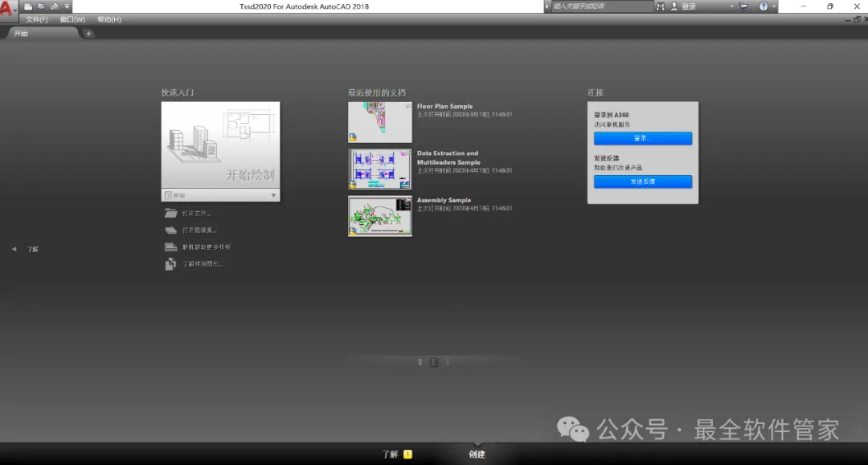
Task: Click the sample drawings document icon
Action: tap(170, 264)
